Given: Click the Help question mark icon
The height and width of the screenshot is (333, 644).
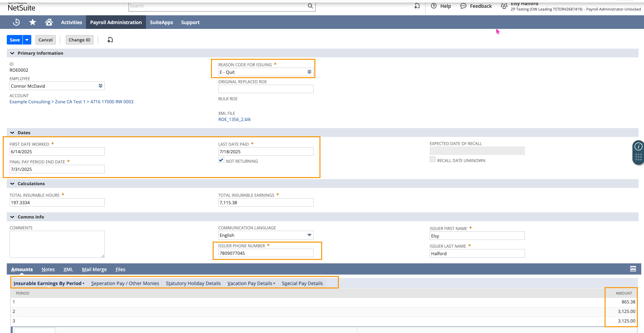Looking at the screenshot, I should coord(434,6).
